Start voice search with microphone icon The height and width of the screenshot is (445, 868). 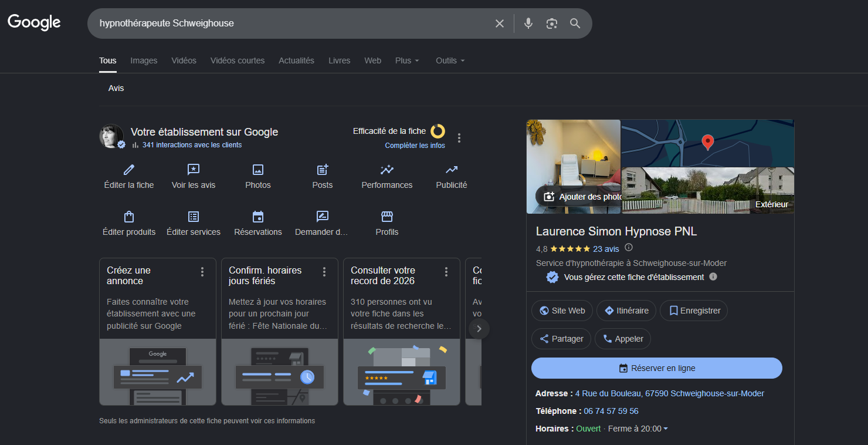pyautogui.click(x=528, y=23)
